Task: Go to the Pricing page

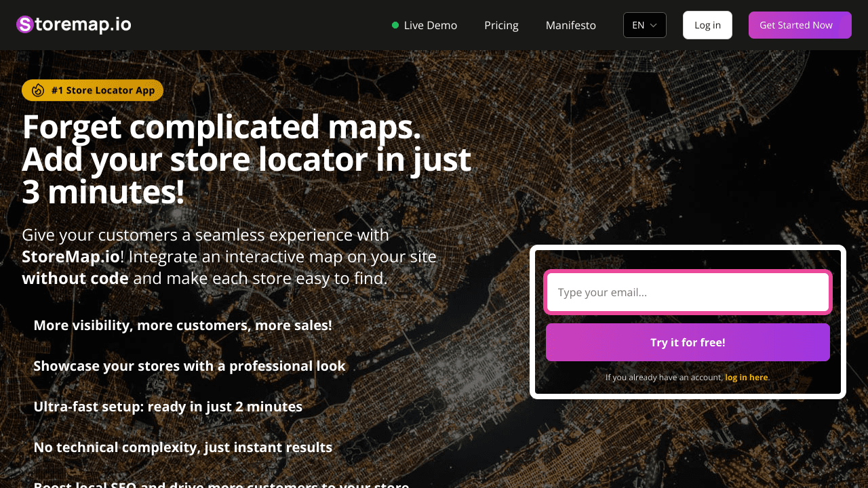Action: pos(501,25)
